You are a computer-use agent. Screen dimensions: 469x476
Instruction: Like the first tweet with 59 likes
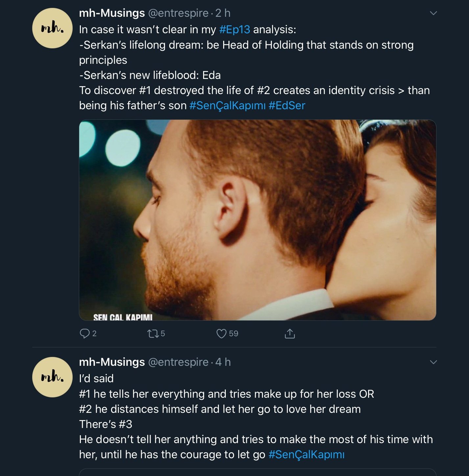[x=222, y=334]
